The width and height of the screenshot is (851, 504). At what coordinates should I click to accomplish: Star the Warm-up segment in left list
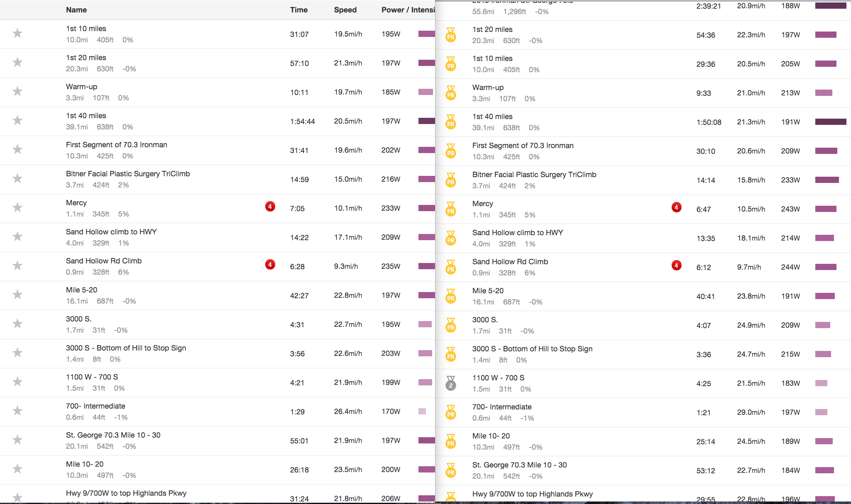coord(17,91)
